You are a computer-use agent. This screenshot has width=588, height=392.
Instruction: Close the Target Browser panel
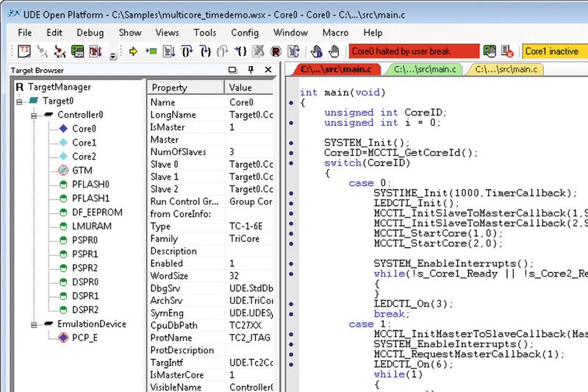click(x=268, y=70)
